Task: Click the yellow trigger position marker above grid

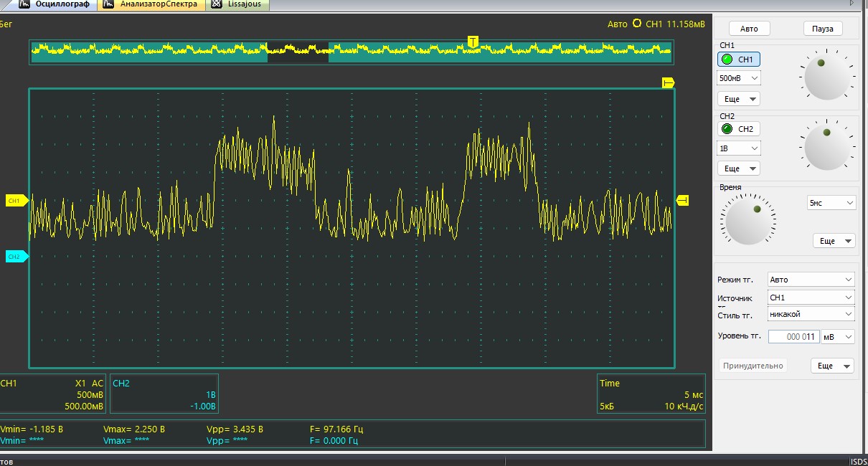Action: pos(668,83)
